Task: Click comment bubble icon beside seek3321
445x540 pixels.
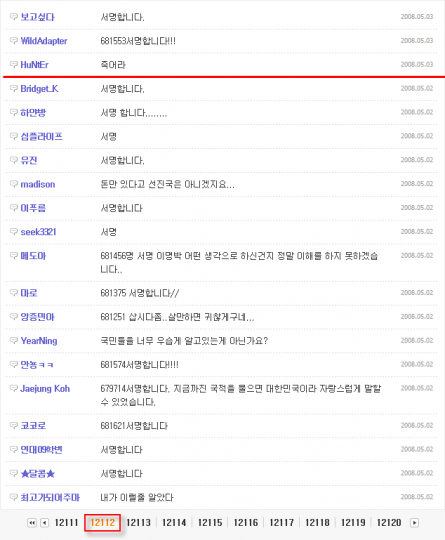Action: click(13, 232)
